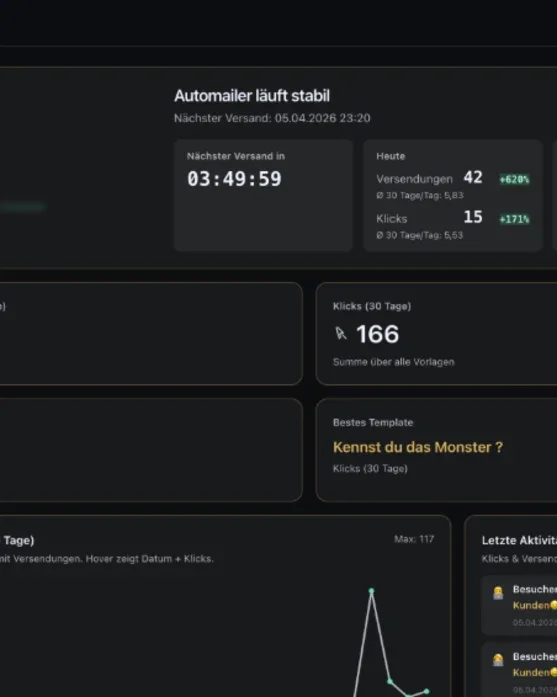Click the Max: 117 chart label

[x=414, y=539]
